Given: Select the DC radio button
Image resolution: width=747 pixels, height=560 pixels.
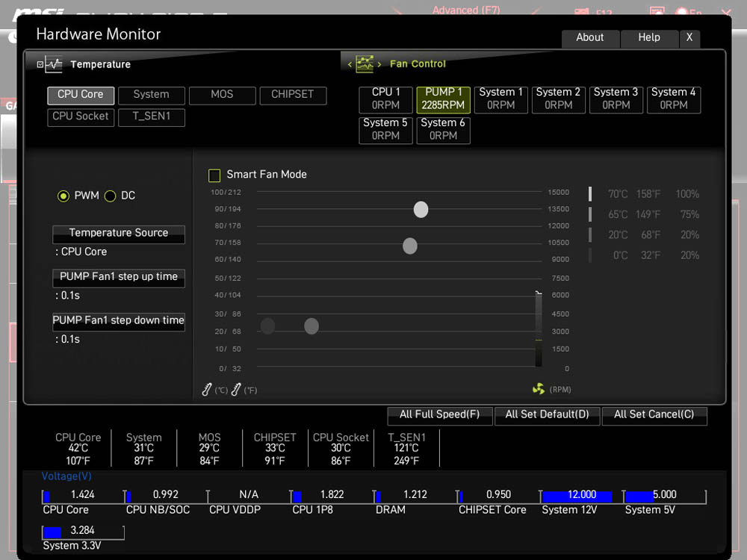Looking at the screenshot, I should tap(110, 196).
